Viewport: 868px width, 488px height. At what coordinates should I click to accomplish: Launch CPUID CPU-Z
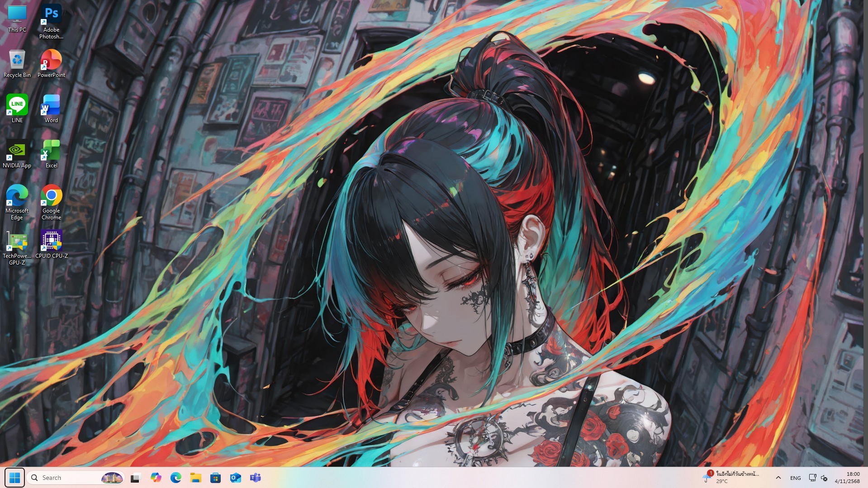pyautogui.click(x=51, y=240)
